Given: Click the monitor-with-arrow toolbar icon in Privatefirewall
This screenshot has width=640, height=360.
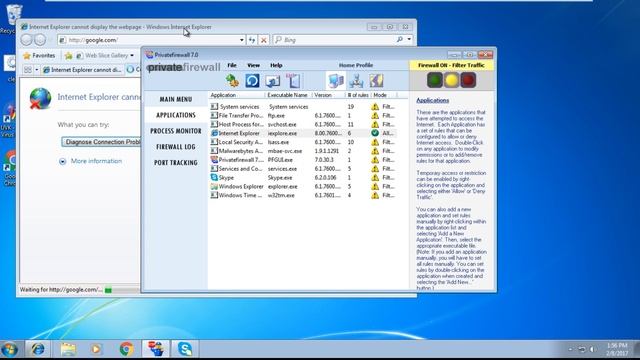Looking at the screenshot, I should click(272, 80).
